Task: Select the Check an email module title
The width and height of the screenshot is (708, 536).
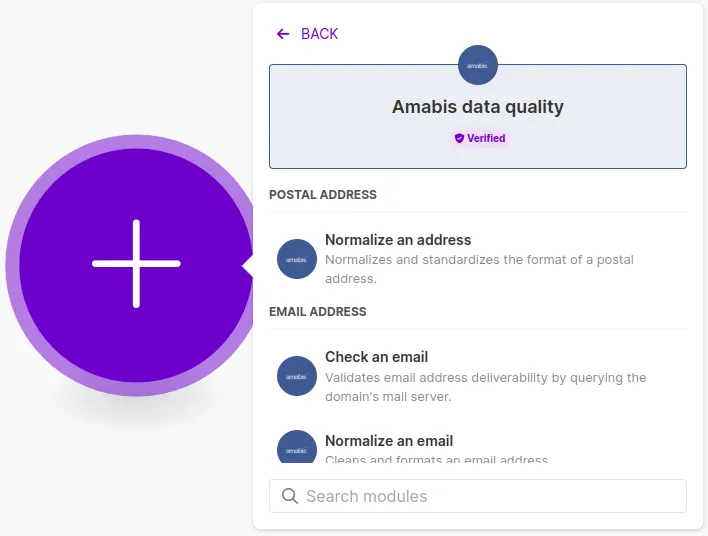Action: (x=376, y=357)
